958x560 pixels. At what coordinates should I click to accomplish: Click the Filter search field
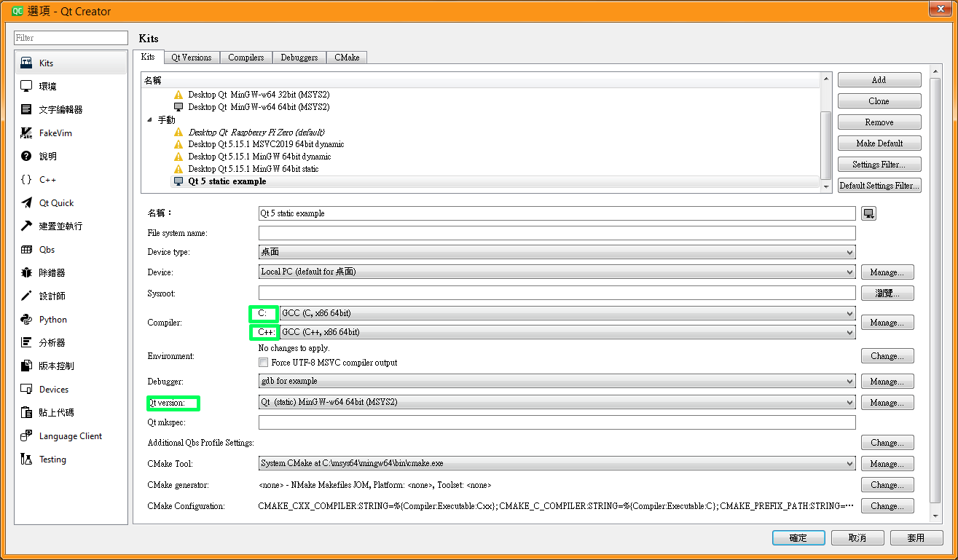(71, 38)
